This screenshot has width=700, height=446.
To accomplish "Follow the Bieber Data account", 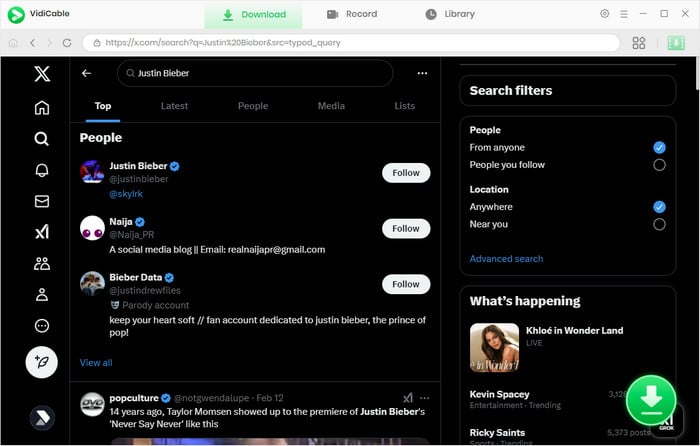I will point(406,284).
